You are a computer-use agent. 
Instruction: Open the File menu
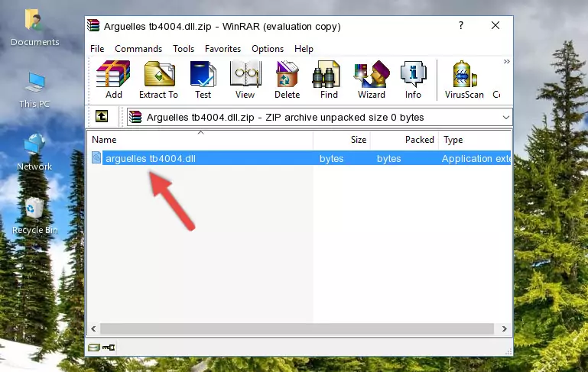[97, 49]
